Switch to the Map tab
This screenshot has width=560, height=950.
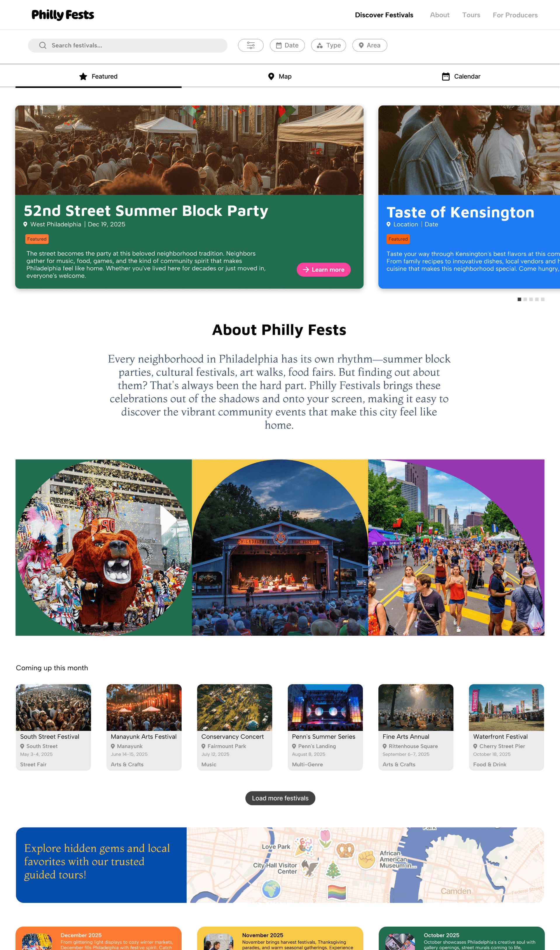pos(280,76)
